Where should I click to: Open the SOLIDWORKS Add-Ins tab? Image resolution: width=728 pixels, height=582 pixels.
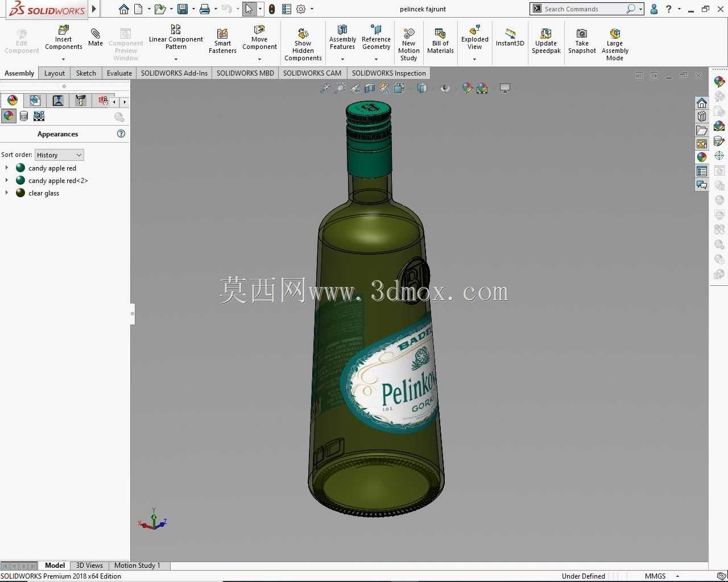pos(174,73)
